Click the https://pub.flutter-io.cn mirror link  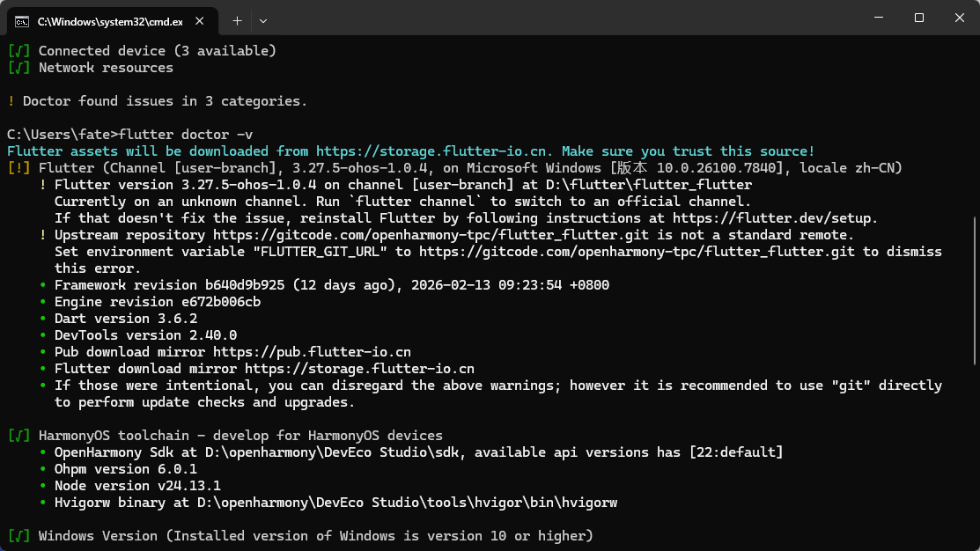(x=312, y=352)
